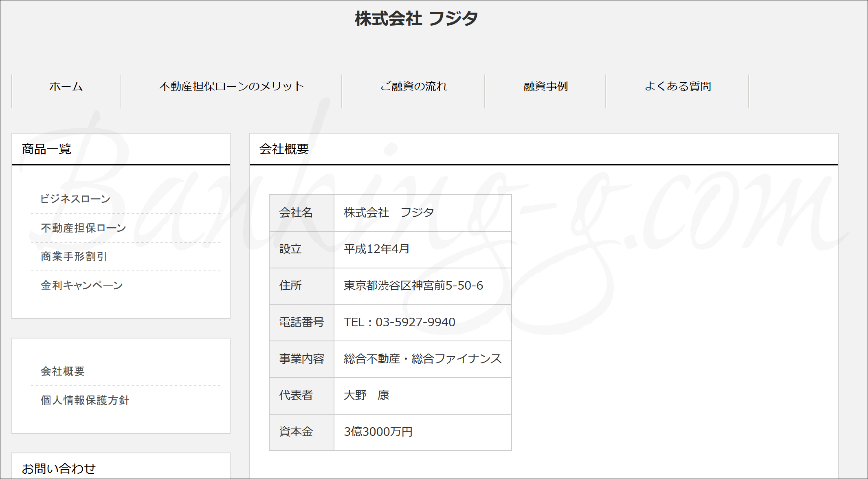Open the 融資事例 navigation item

pos(545,86)
